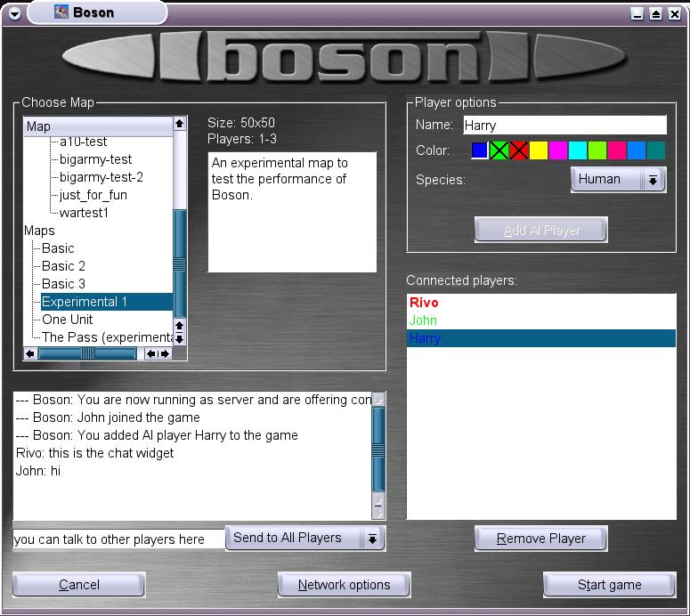Screen dimensions: 690x616
Task: Click the Map column header
Action: coord(98,126)
